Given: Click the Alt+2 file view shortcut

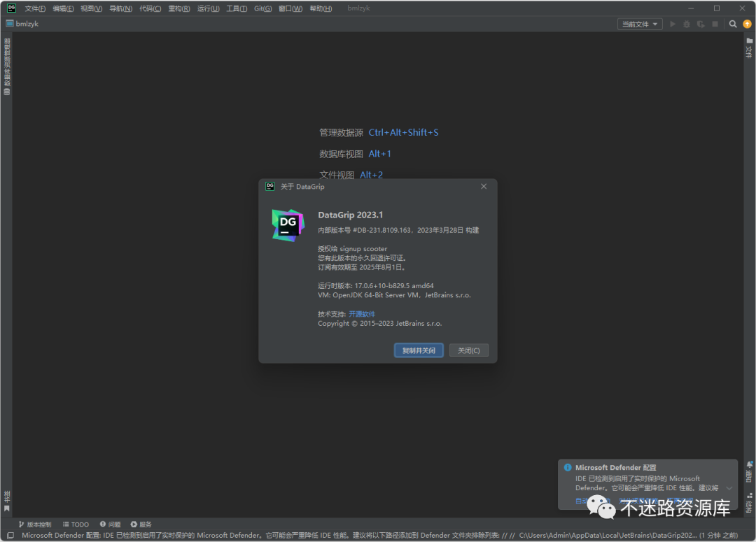Looking at the screenshot, I should point(371,174).
